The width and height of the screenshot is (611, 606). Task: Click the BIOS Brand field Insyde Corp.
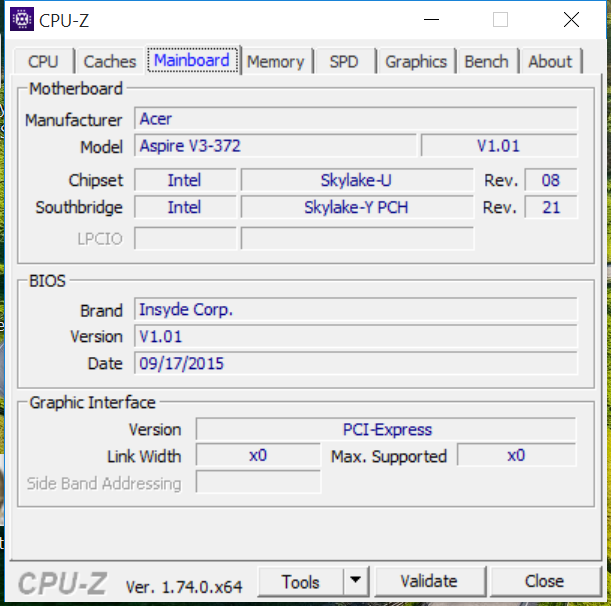coord(355,309)
